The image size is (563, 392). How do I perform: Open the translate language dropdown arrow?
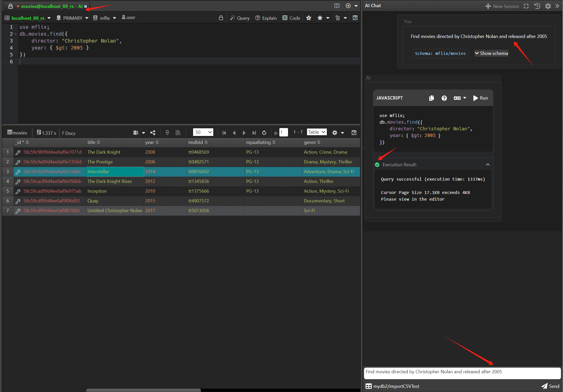(465, 98)
